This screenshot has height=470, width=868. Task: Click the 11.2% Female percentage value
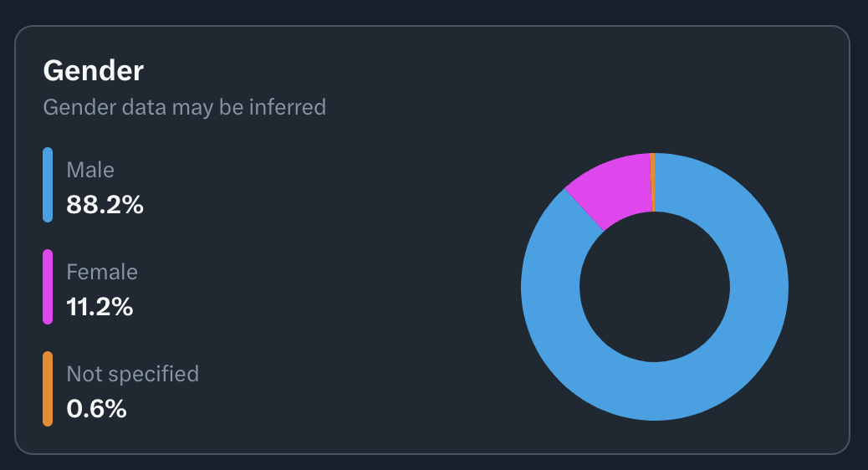[100, 307]
